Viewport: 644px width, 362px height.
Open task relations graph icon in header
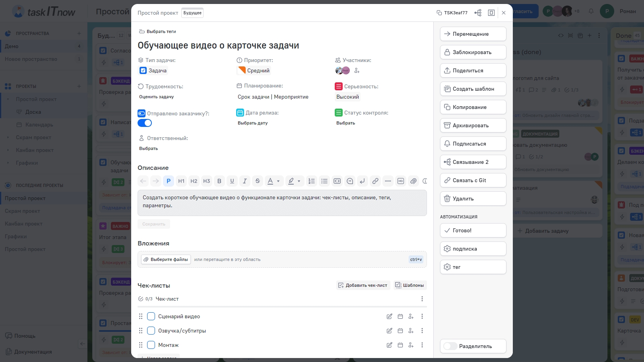(x=478, y=13)
